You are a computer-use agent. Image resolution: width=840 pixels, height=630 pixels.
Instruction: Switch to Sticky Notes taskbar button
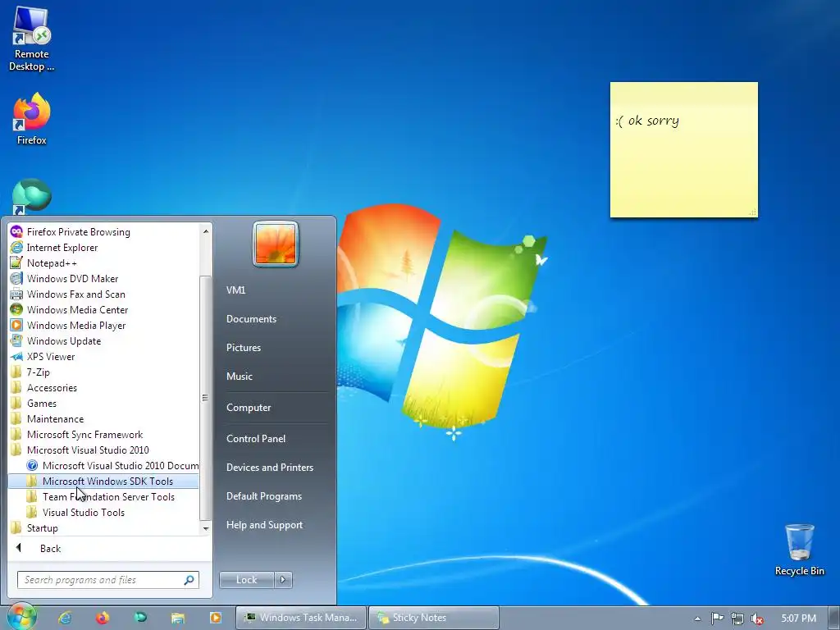point(434,618)
